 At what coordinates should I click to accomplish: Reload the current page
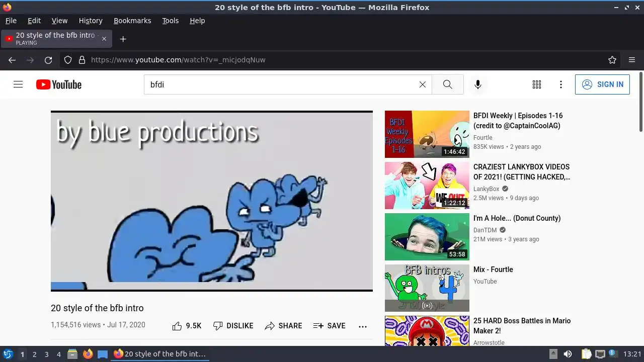[48, 60]
